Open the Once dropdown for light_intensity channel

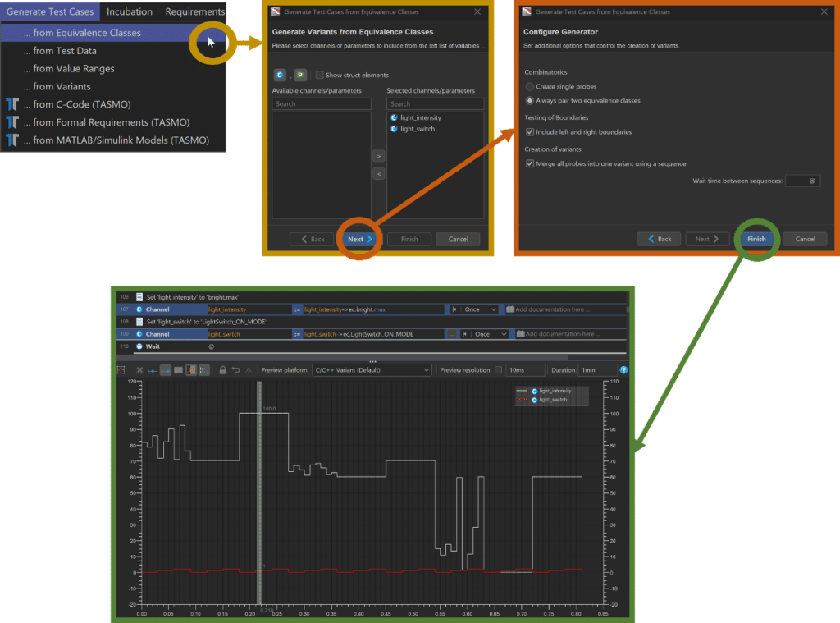pos(480,309)
